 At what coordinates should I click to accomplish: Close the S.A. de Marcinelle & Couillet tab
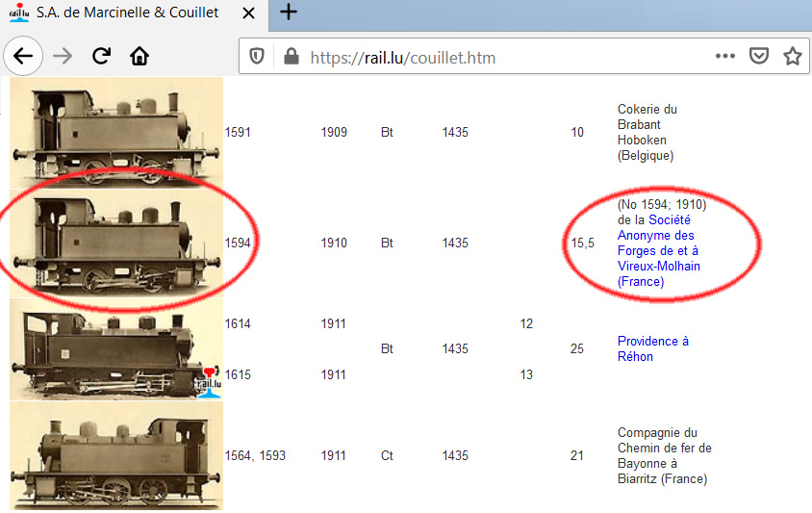(248, 13)
